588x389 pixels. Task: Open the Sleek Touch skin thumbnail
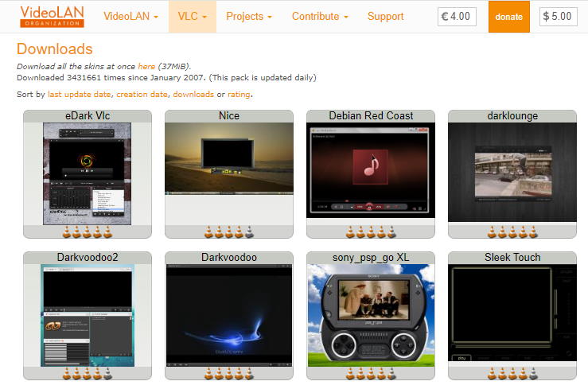(512, 313)
